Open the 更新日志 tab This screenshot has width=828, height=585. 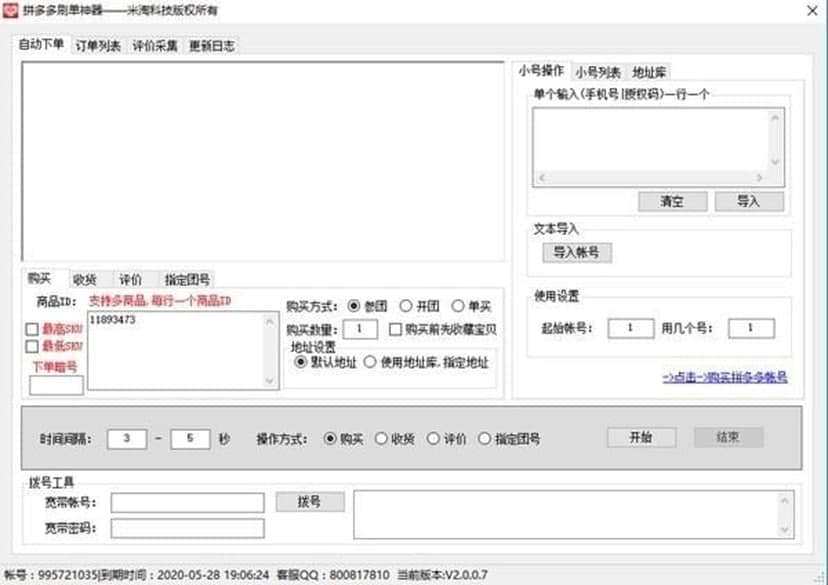[x=212, y=46]
